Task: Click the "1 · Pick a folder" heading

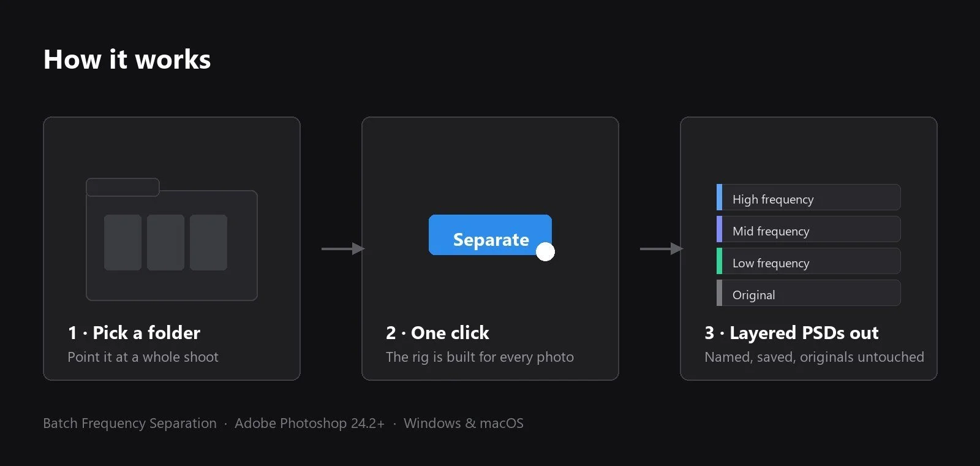Action: (x=134, y=333)
